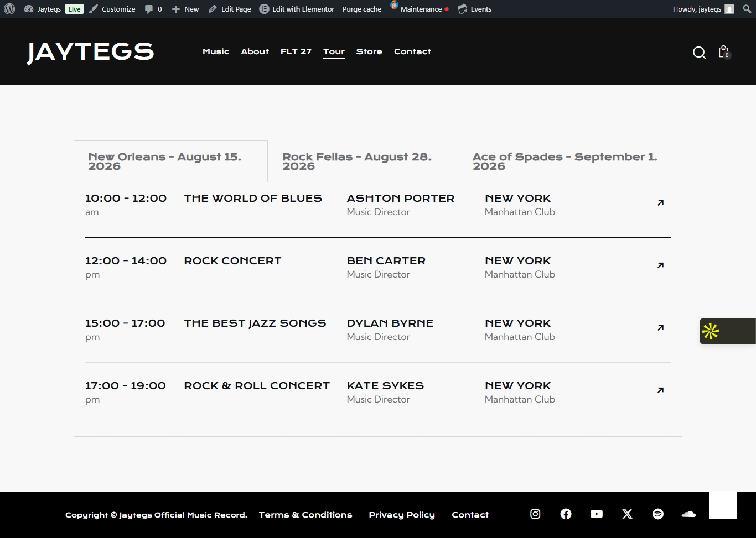
Task: Click arrow icon for The Best Jazz Songs
Action: [660, 328]
